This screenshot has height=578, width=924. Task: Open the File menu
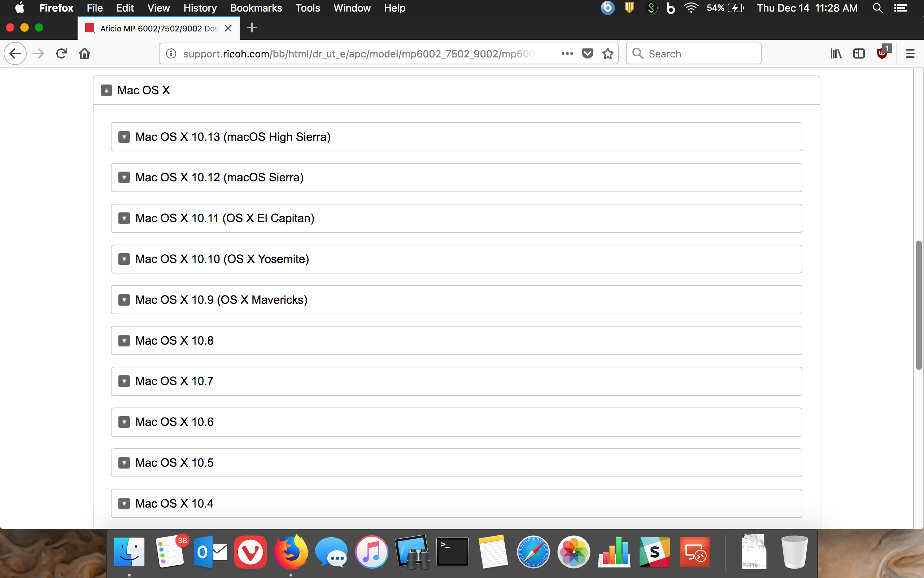tap(95, 8)
